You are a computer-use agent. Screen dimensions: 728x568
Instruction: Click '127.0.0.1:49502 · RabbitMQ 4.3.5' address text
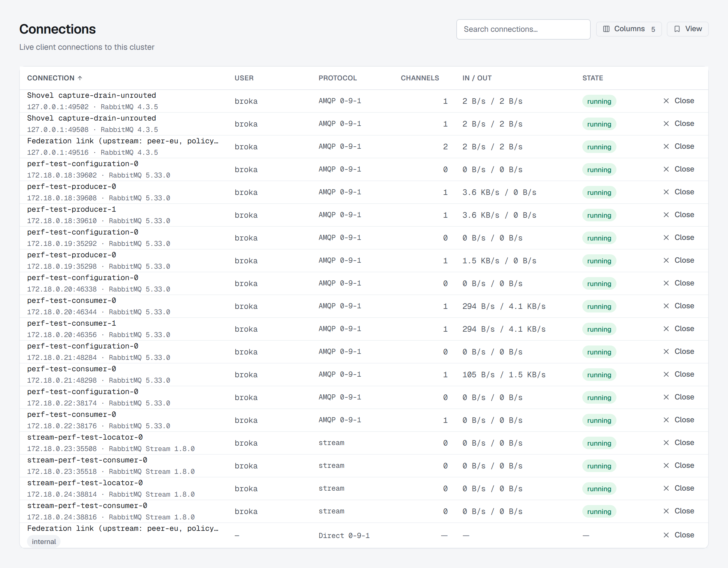coord(93,107)
